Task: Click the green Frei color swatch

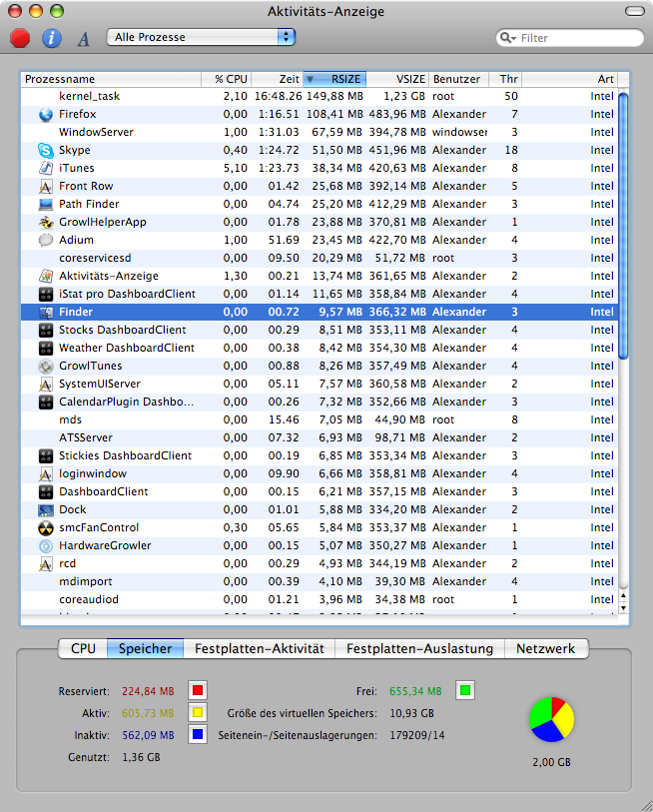Action: pos(465,690)
